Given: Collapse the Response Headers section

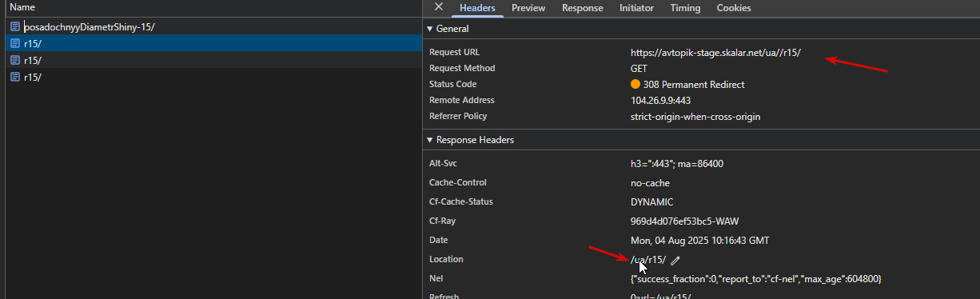Looking at the screenshot, I should 429,140.
